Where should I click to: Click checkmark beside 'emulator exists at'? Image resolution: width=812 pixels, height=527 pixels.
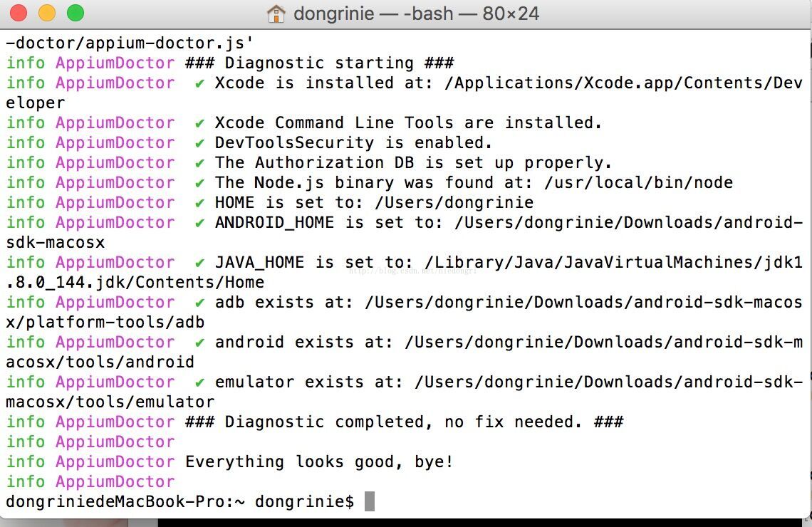(x=200, y=382)
